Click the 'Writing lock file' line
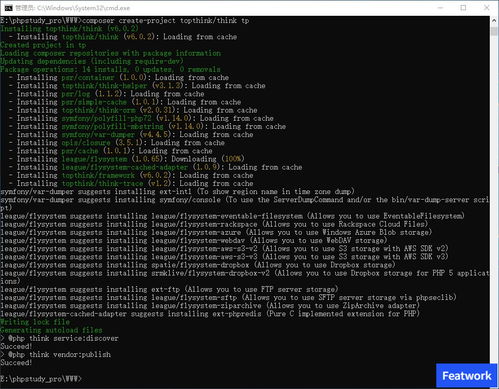 (35, 322)
